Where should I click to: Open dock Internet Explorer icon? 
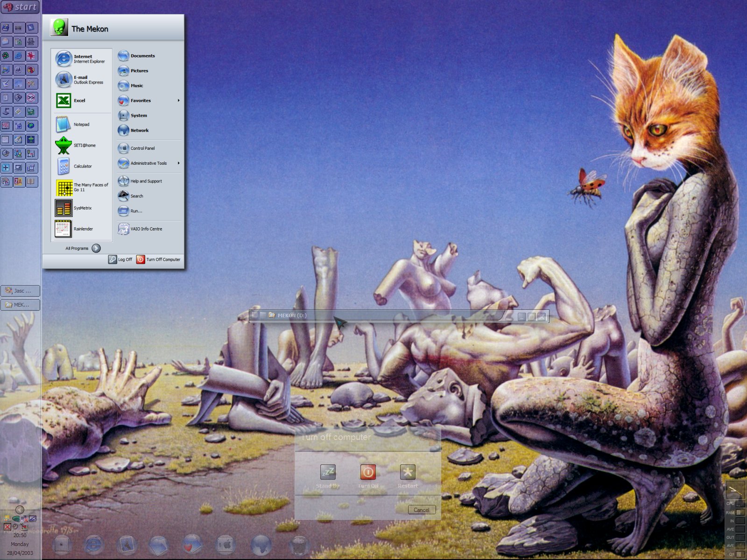pos(94,545)
